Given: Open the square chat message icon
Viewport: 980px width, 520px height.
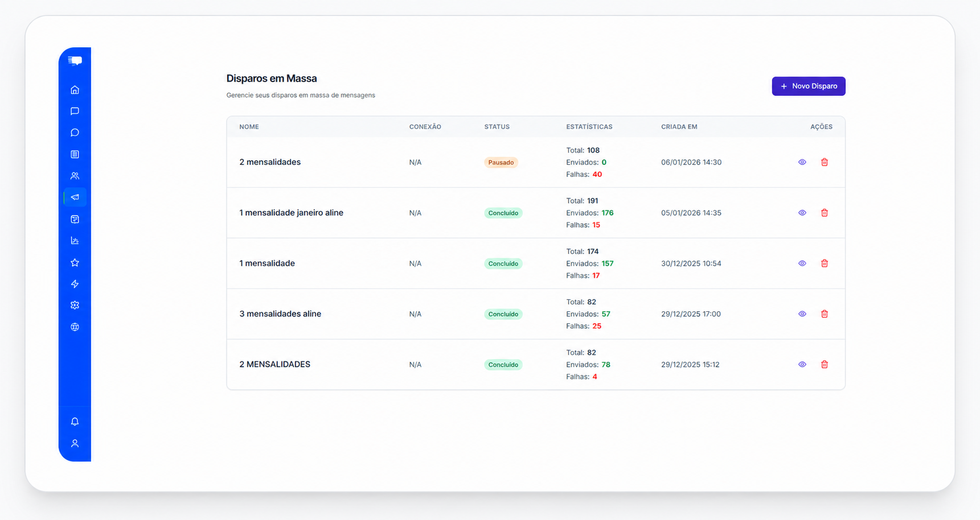Looking at the screenshot, I should (x=75, y=111).
